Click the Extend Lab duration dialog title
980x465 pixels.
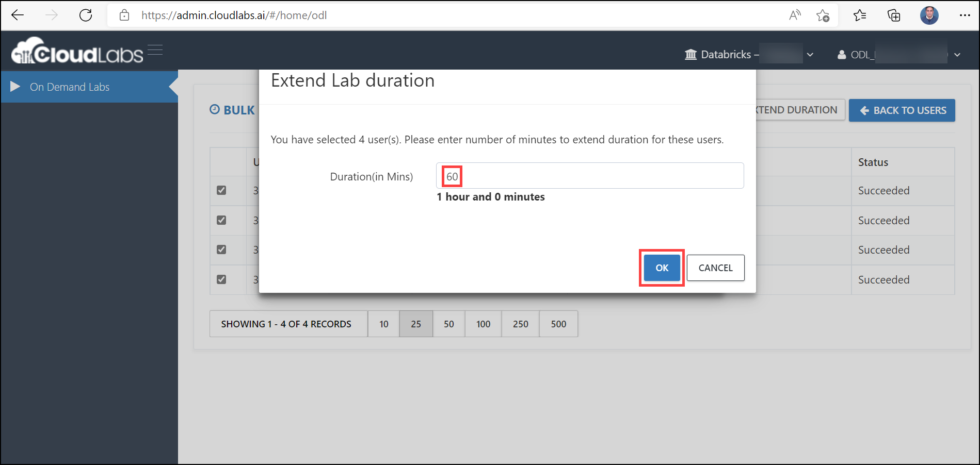point(353,80)
